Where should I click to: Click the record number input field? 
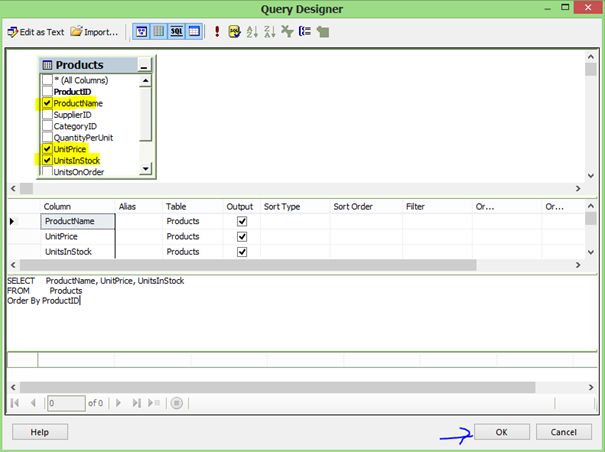(66, 403)
